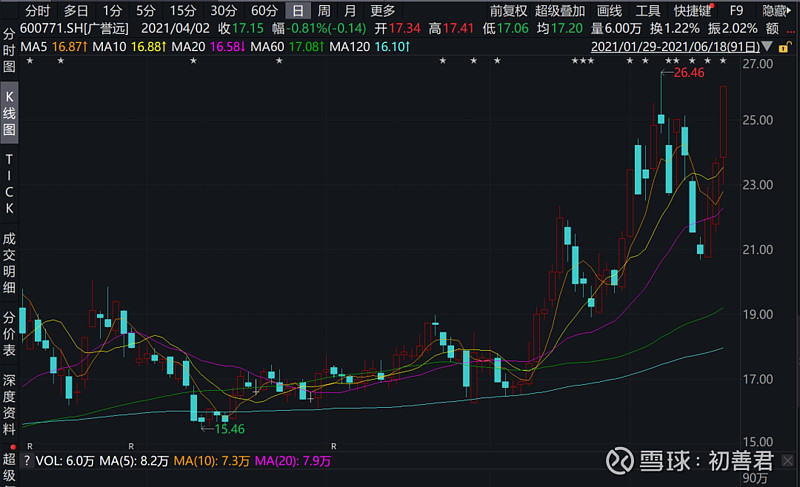Close the watermark bar X button
The width and height of the screenshot is (800, 487).
coord(788,461)
